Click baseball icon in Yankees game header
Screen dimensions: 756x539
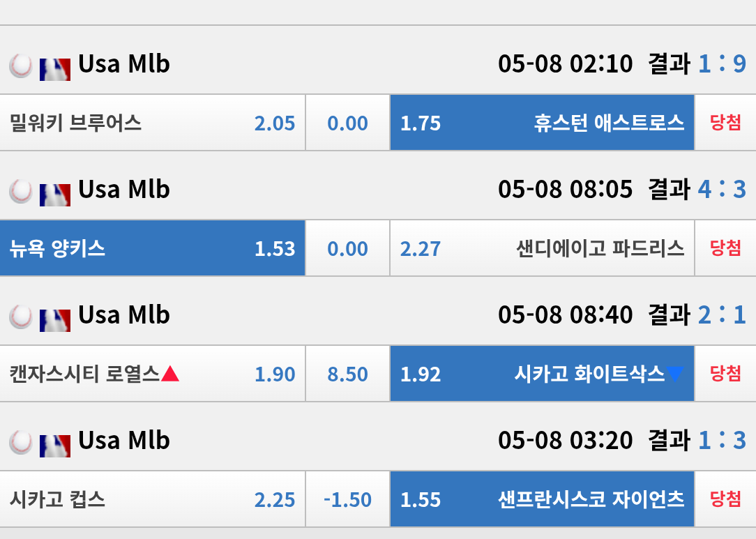21,191
